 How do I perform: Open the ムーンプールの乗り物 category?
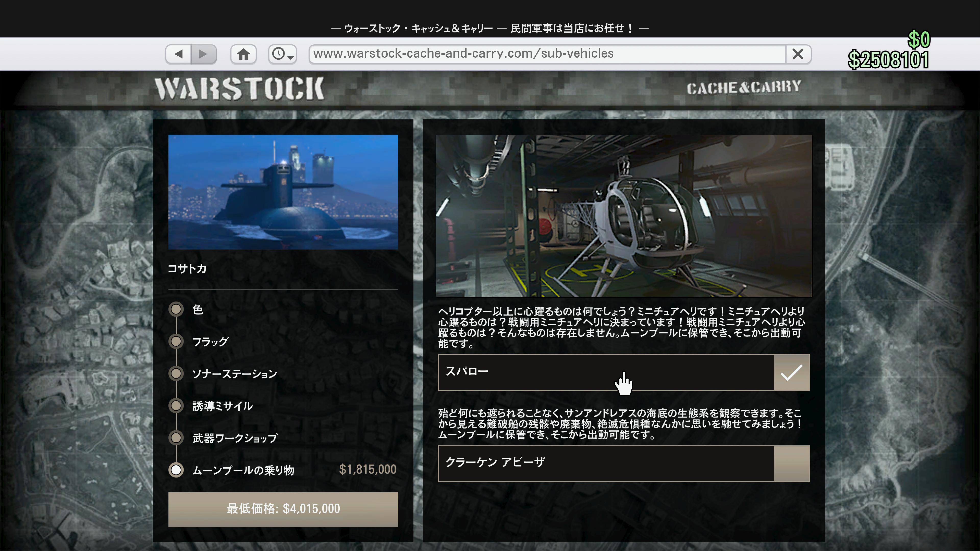pos(243,470)
